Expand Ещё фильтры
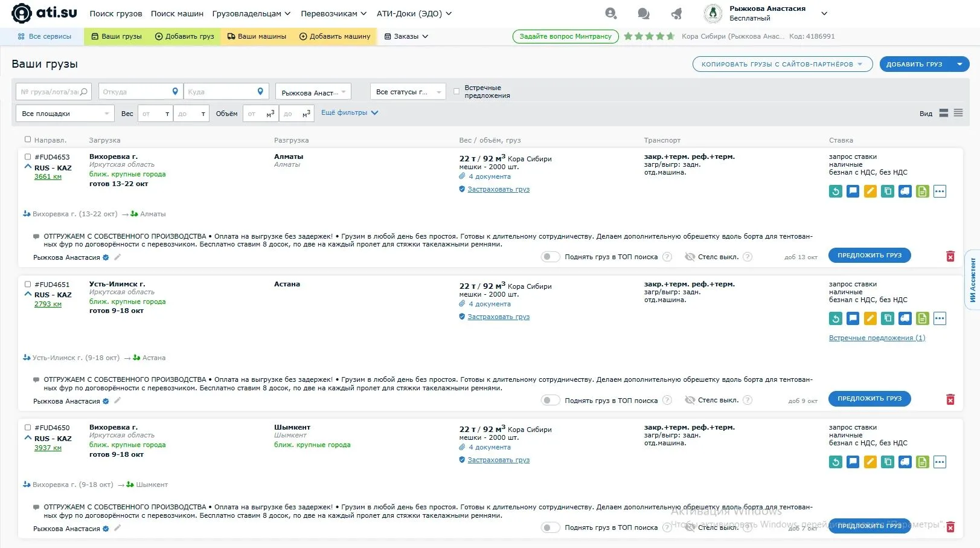The height and width of the screenshot is (548, 980). [350, 113]
